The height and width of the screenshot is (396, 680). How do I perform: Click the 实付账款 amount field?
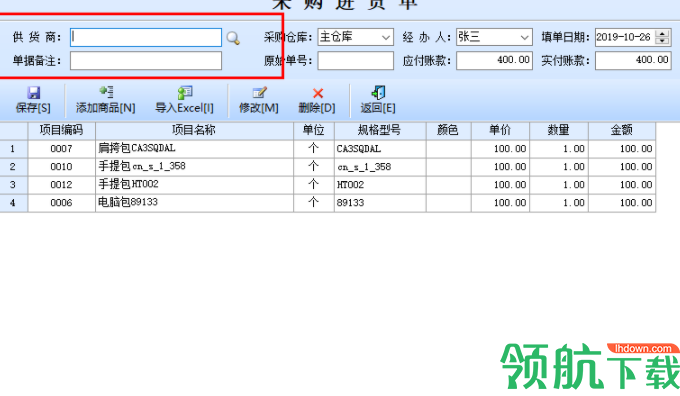click(633, 61)
